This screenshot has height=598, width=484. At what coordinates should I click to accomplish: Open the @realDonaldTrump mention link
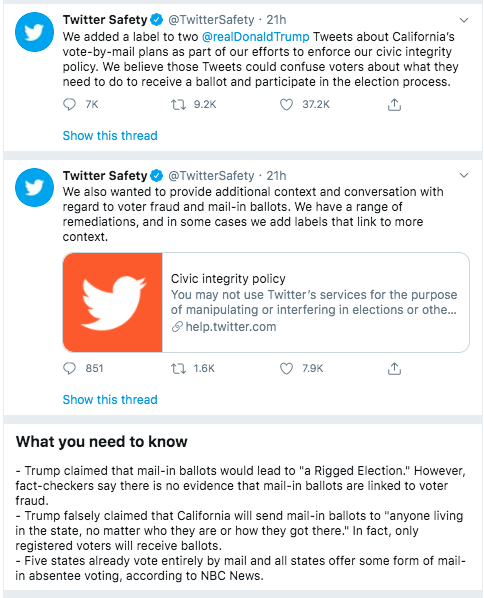255,37
